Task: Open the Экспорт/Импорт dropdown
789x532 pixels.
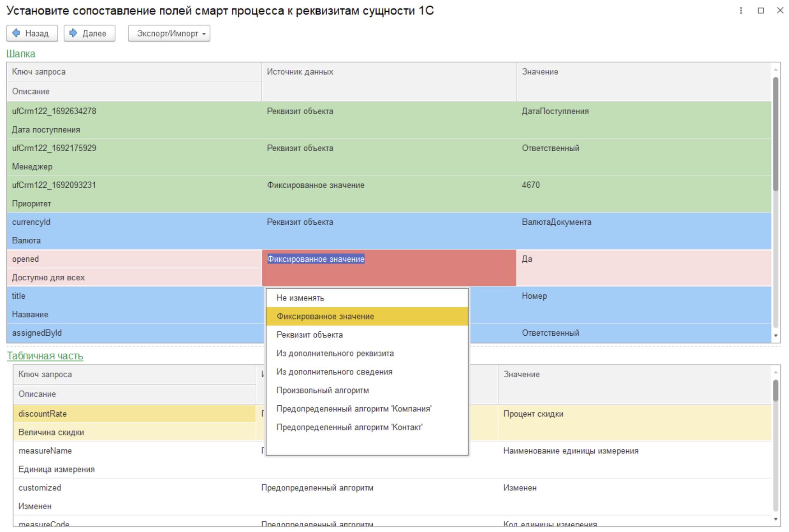Action: pos(169,33)
